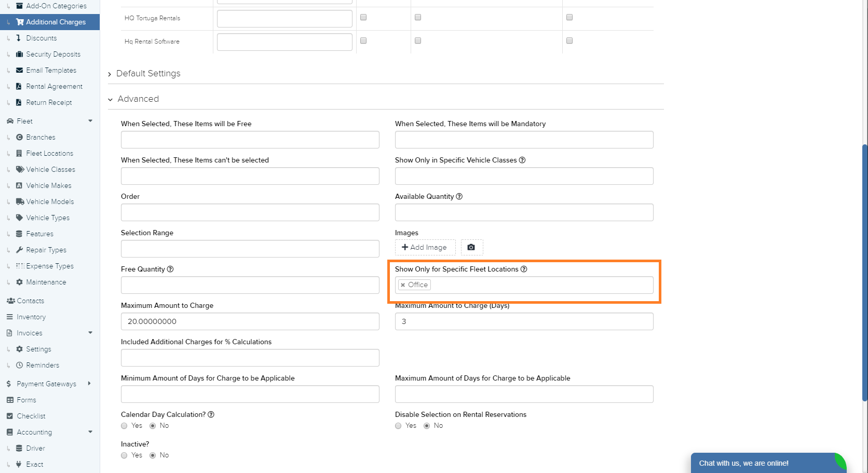Viewport: 868px width, 473px height.
Task: Click help icon beside Show Only for Specific Fleet Locations
Action: tap(524, 269)
